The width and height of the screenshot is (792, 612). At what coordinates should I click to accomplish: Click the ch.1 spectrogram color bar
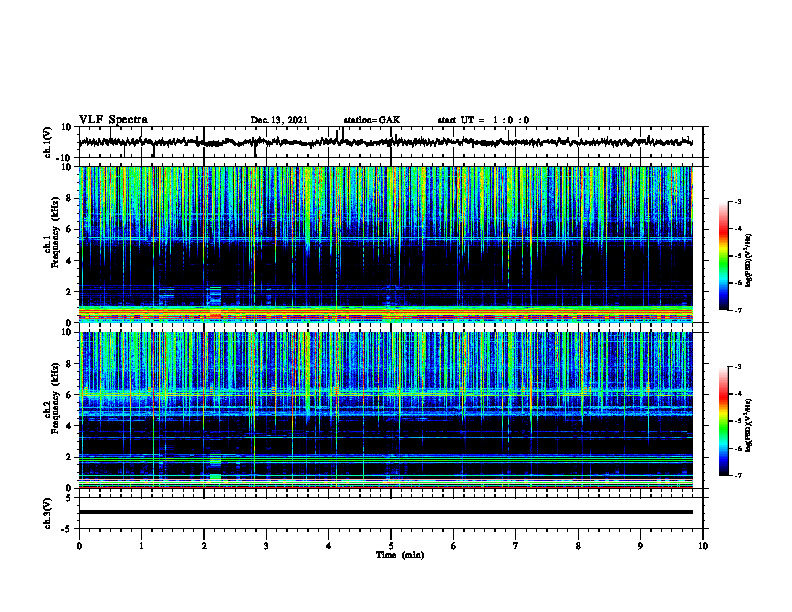tap(724, 256)
